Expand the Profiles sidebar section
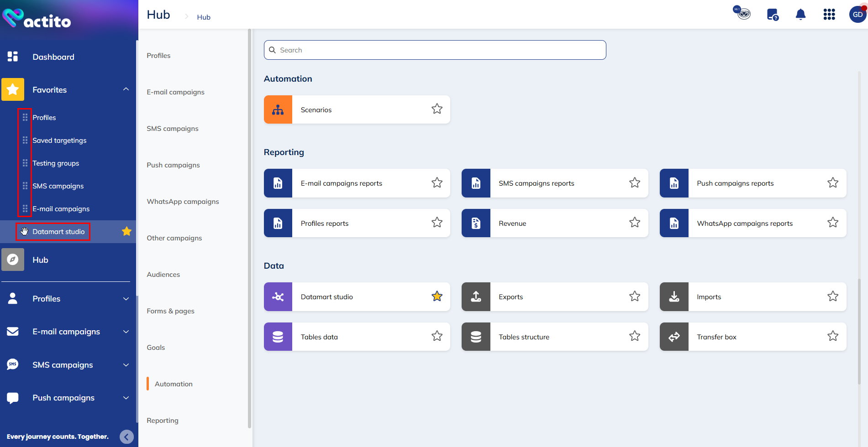 (x=126, y=299)
